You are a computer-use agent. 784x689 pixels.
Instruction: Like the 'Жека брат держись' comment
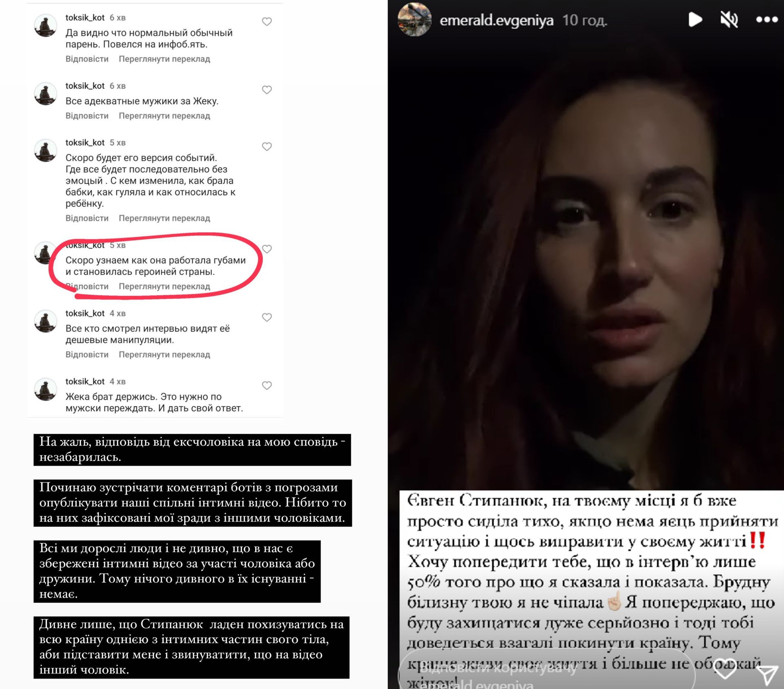tap(267, 385)
